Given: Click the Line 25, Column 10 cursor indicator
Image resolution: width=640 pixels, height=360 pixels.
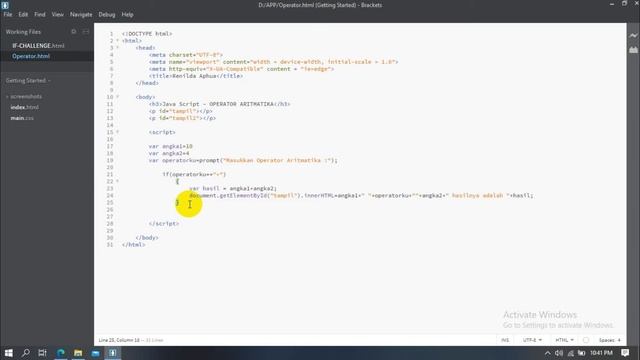Looking at the screenshot, I should point(119,340).
